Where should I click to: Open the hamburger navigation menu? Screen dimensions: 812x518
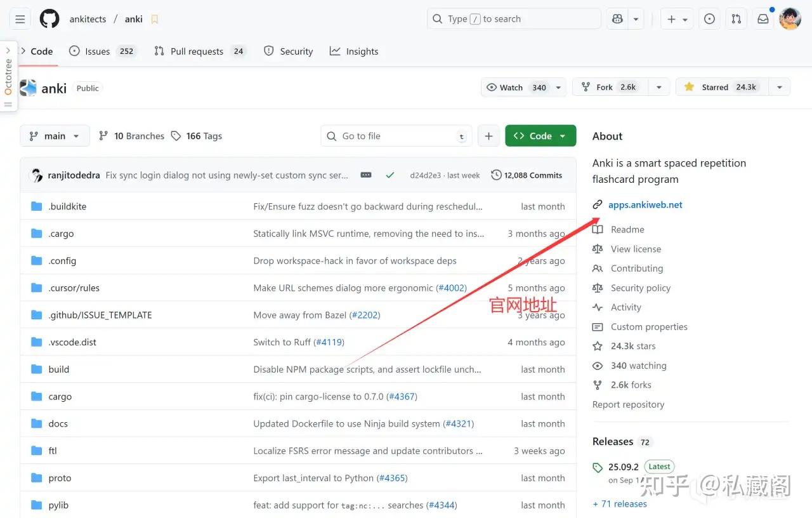click(20, 19)
